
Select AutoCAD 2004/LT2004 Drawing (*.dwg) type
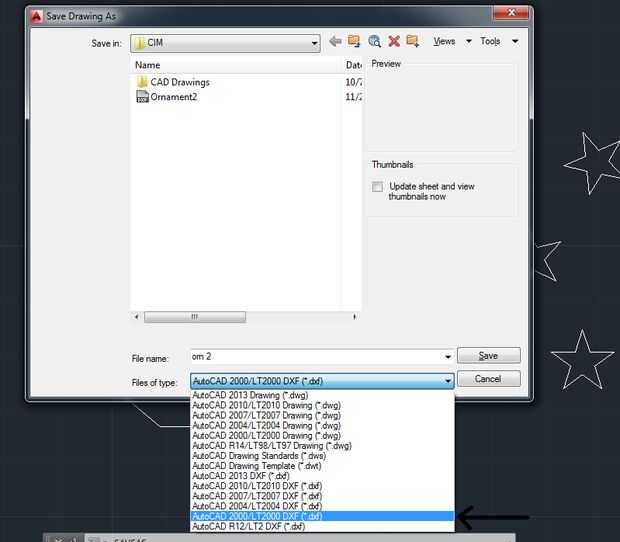tap(322, 425)
